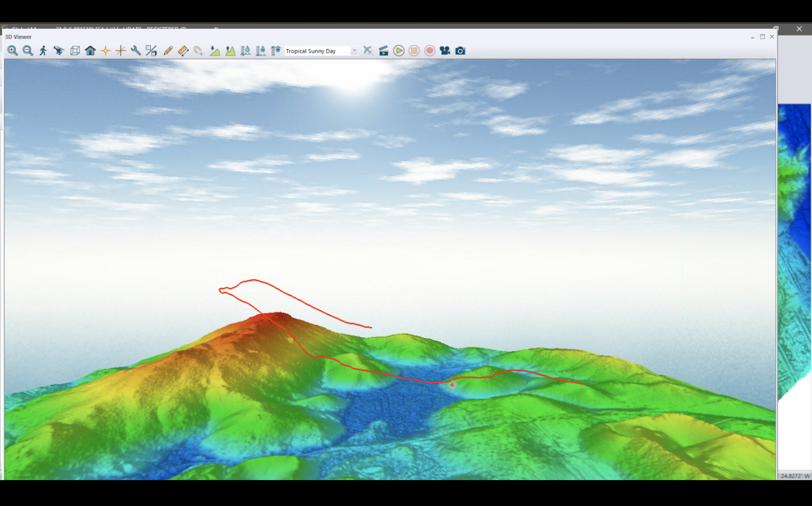Reset view with the Home icon
The width and height of the screenshot is (812, 506).
coord(90,51)
